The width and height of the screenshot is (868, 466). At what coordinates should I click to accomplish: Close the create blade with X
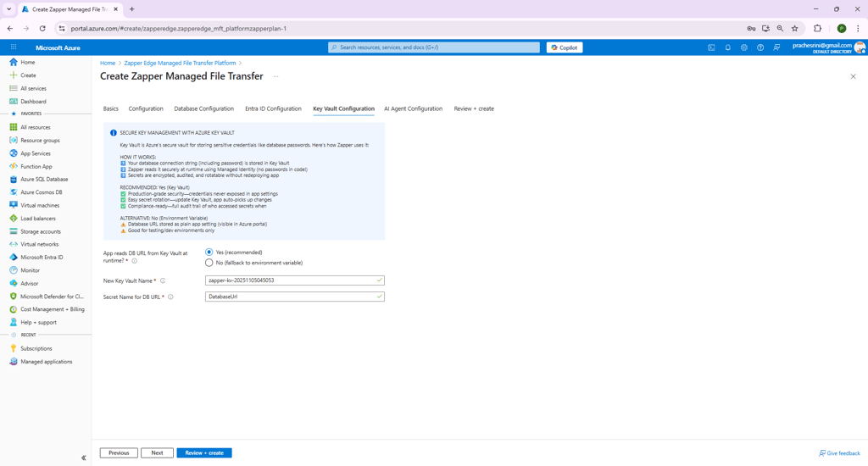tap(853, 76)
